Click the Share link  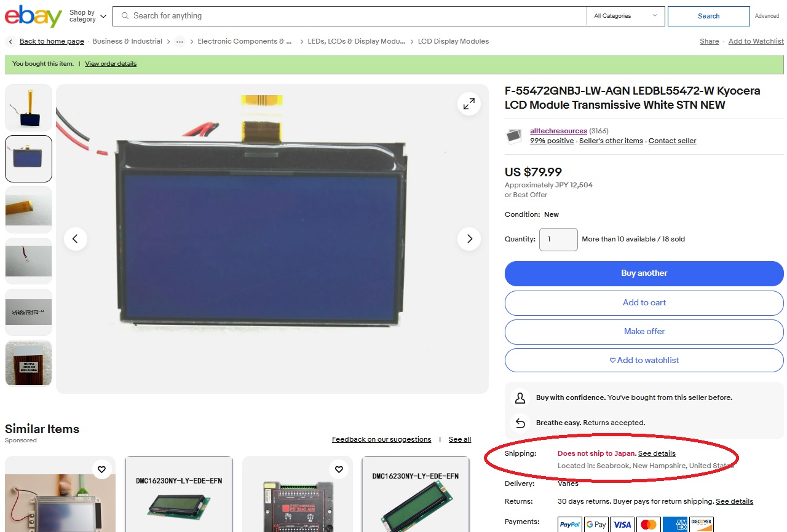pos(709,41)
